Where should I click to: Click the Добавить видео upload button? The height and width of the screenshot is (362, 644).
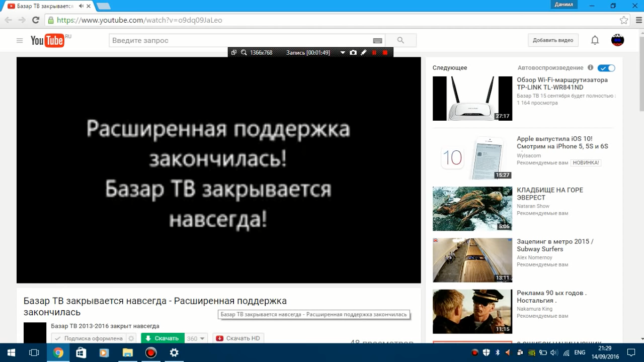point(553,40)
